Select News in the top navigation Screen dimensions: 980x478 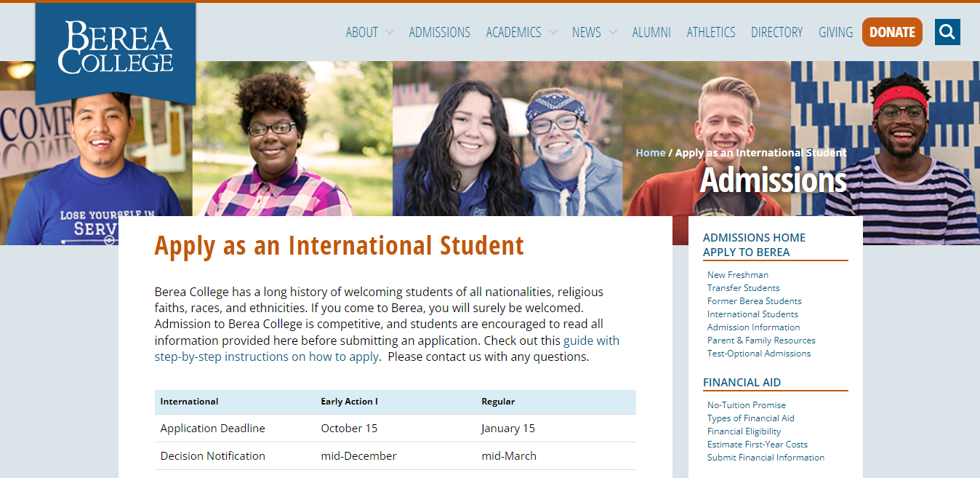tap(587, 32)
